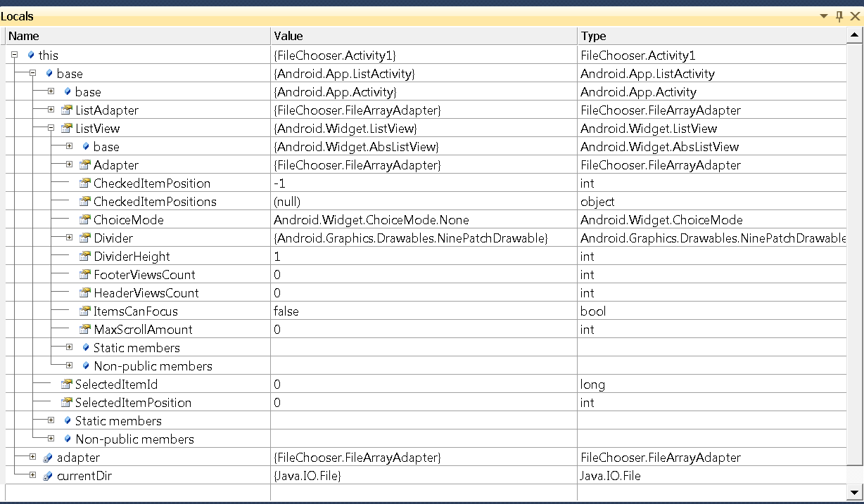Click the field icon beside adapter
Screen dimensions: 864x504
pyautogui.click(x=48, y=458)
